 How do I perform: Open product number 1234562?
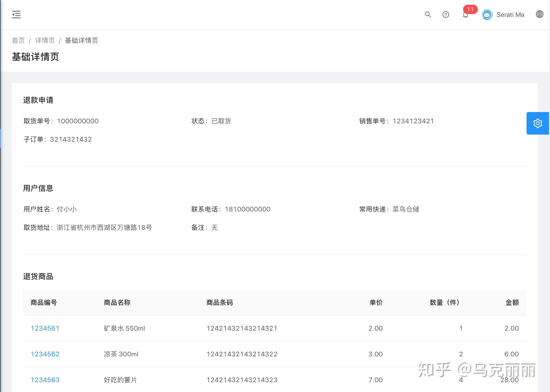tap(45, 354)
